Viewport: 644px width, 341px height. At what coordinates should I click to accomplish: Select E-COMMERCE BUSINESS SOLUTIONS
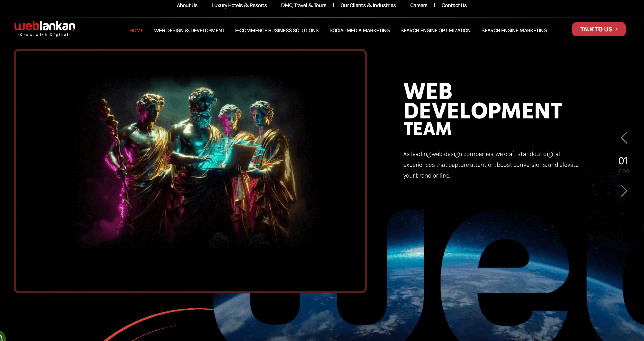tap(277, 30)
